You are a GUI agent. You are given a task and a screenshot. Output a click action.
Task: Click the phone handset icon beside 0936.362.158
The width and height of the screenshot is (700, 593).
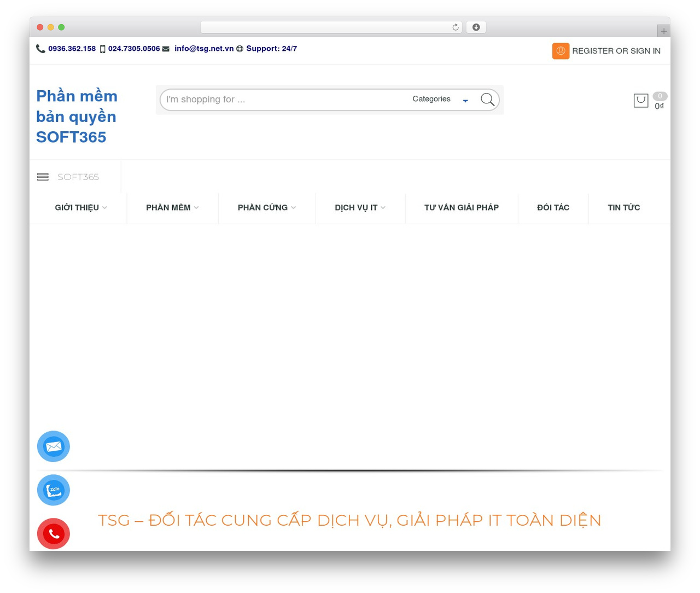(x=40, y=49)
